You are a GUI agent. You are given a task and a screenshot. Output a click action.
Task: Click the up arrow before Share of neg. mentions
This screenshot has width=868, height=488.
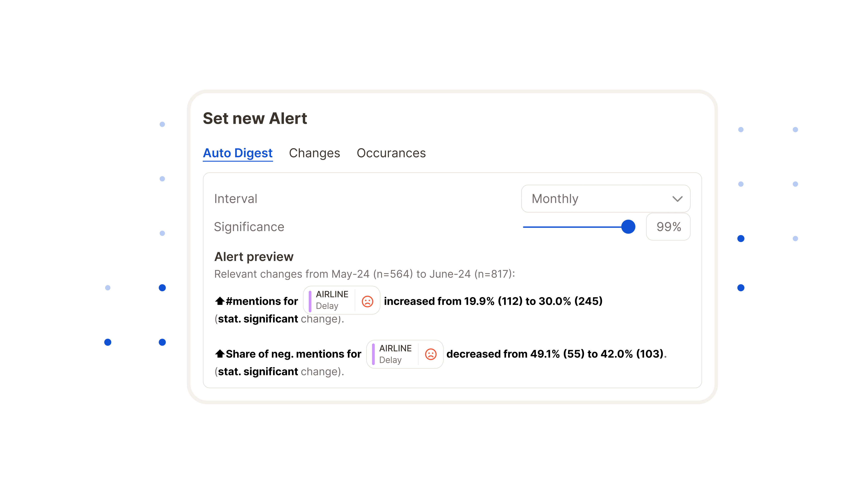pos(220,354)
